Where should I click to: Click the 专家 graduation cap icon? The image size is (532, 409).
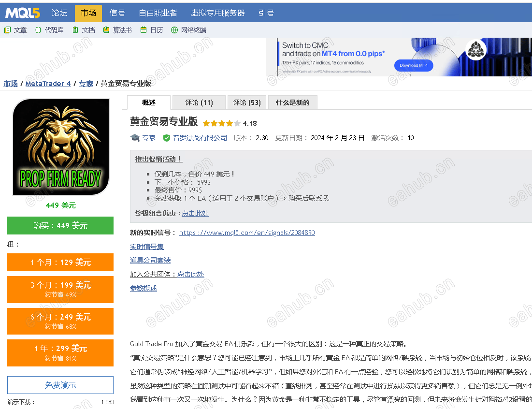point(134,138)
